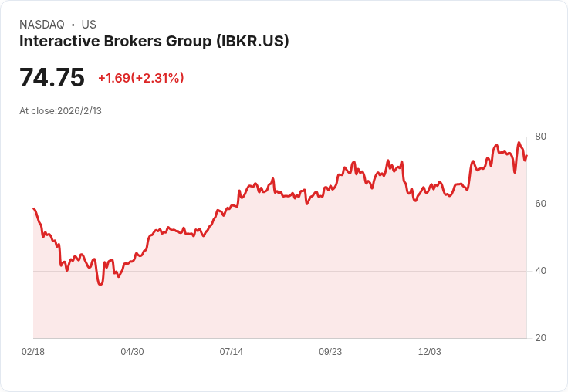The width and height of the screenshot is (568, 392).
Task: Click the 40 price axis label
Action: point(540,271)
